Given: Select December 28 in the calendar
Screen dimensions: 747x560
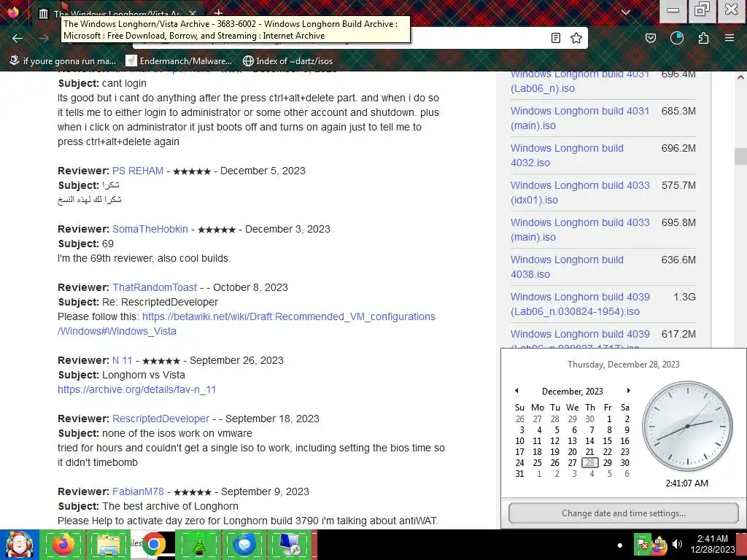Looking at the screenshot, I should [589, 462].
